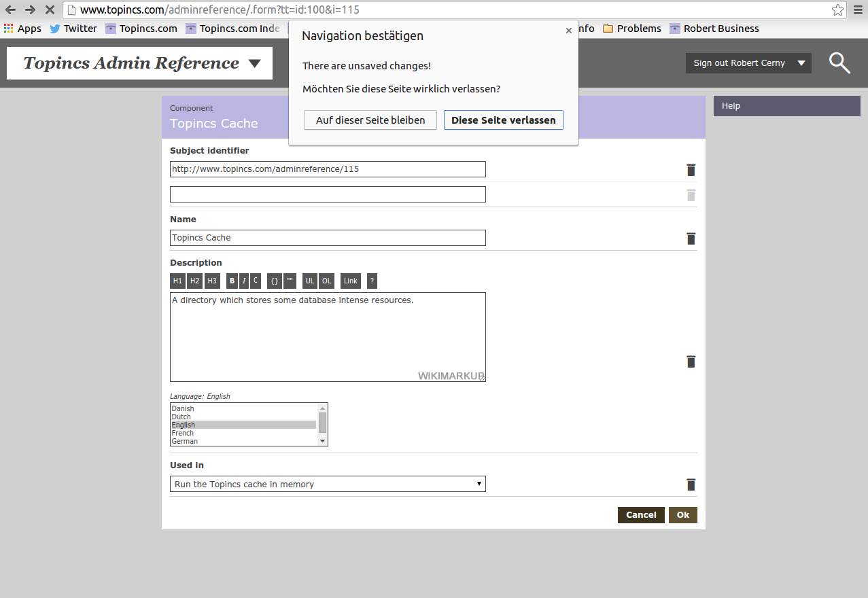Apply bold formatting in description toolbar

pos(232,281)
